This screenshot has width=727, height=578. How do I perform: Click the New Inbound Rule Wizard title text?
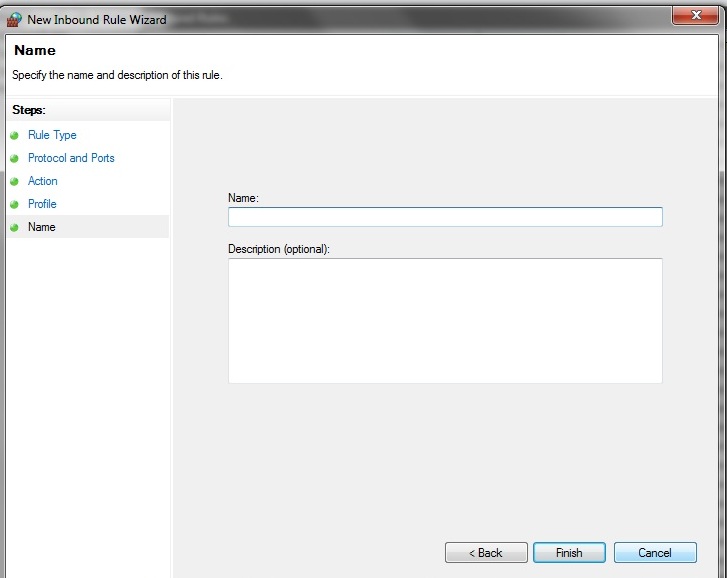pyautogui.click(x=97, y=20)
